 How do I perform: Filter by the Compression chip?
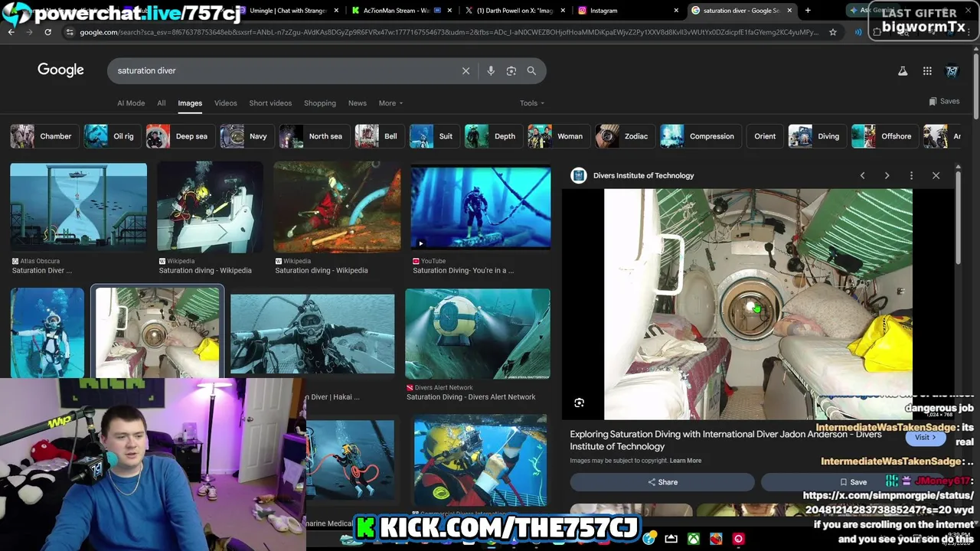click(699, 136)
